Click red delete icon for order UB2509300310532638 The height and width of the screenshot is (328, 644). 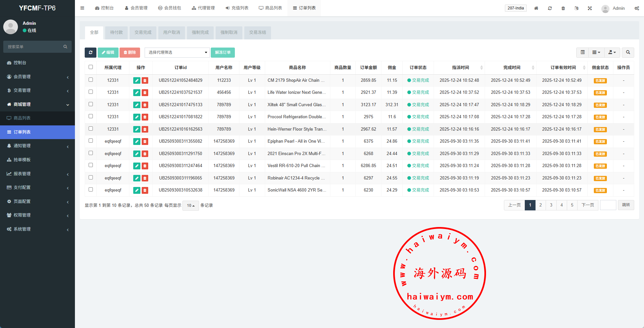[145, 190]
